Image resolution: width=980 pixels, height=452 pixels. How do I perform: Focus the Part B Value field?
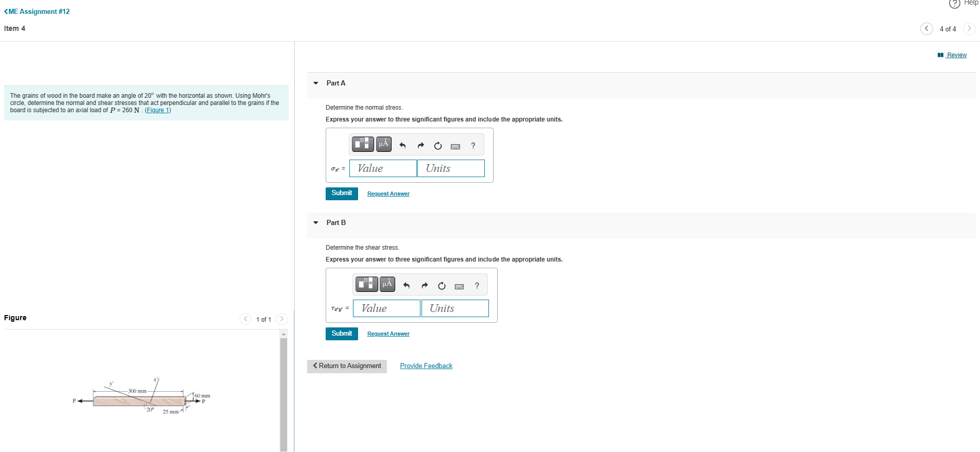click(386, 308)
